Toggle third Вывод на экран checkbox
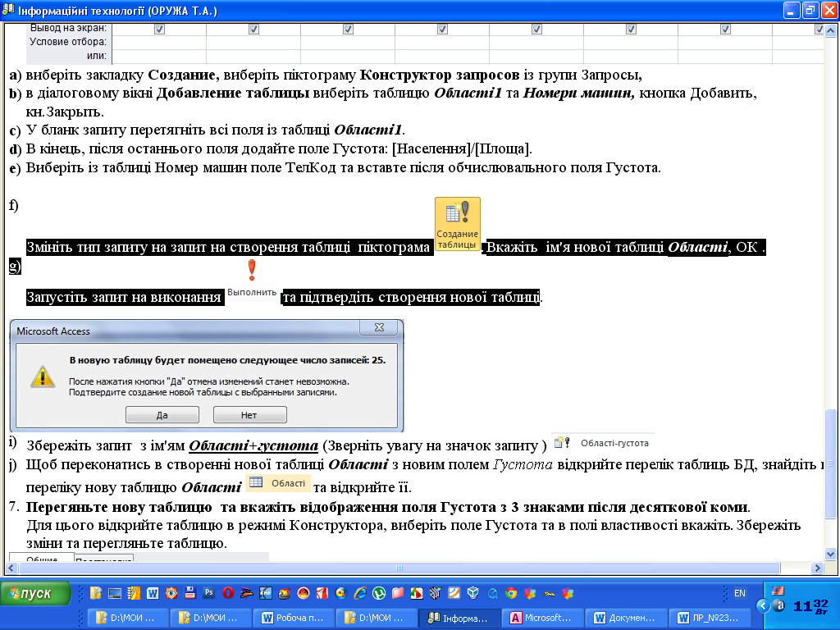 pyautogui.click(x=348, y=29)
